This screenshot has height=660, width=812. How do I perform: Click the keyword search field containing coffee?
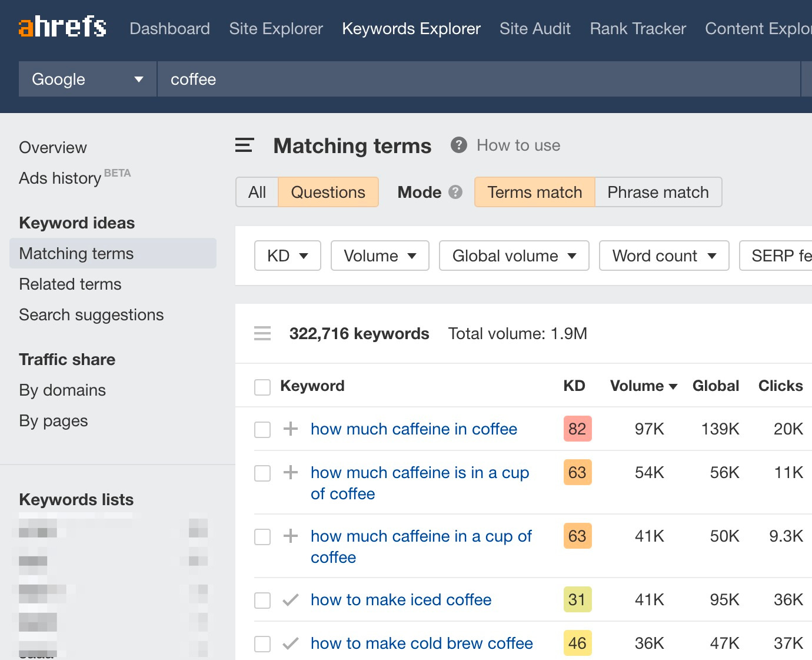click(478, 79)
